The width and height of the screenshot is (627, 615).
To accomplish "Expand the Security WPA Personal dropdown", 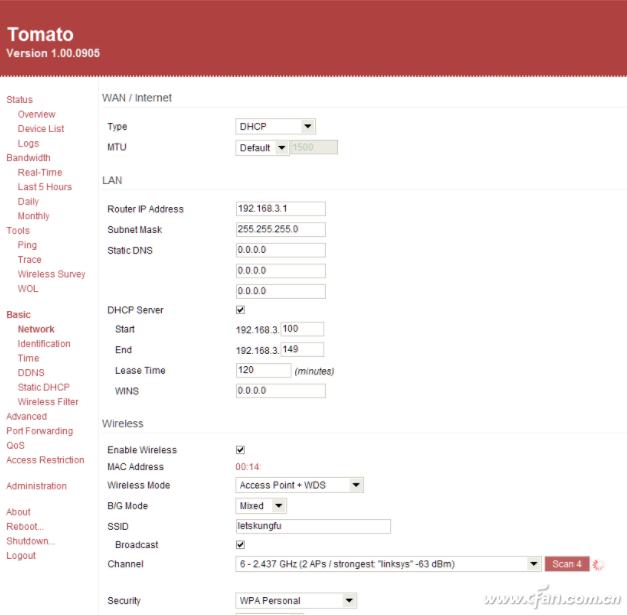I will [296, 601].
